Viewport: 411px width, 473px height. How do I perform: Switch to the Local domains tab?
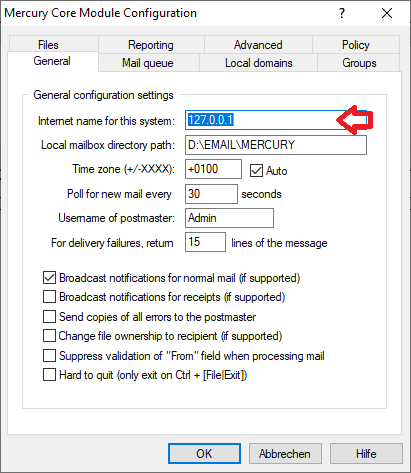(x=258, y=63)
